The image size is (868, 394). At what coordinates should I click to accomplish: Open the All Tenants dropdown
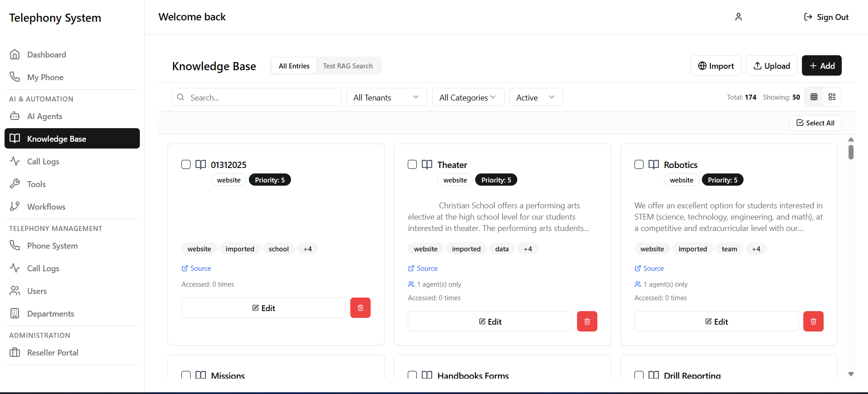387,97
